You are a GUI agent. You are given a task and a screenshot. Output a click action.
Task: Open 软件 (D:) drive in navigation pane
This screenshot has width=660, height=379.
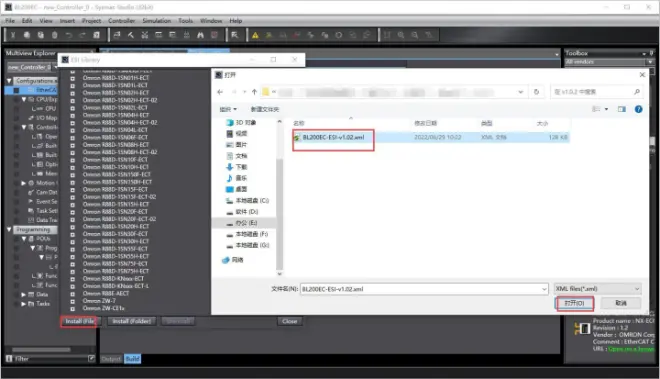(242, 212)
